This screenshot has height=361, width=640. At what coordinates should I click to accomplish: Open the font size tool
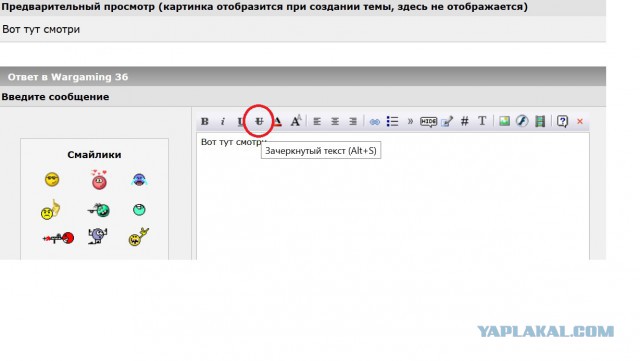pyautogui.click(x=296, y=121)
